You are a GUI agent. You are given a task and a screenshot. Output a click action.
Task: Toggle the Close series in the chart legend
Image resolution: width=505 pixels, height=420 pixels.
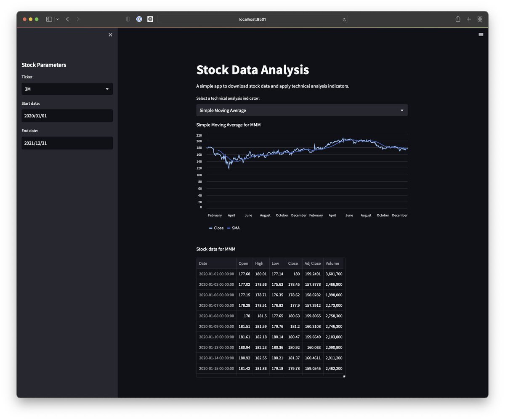point(216,228)
